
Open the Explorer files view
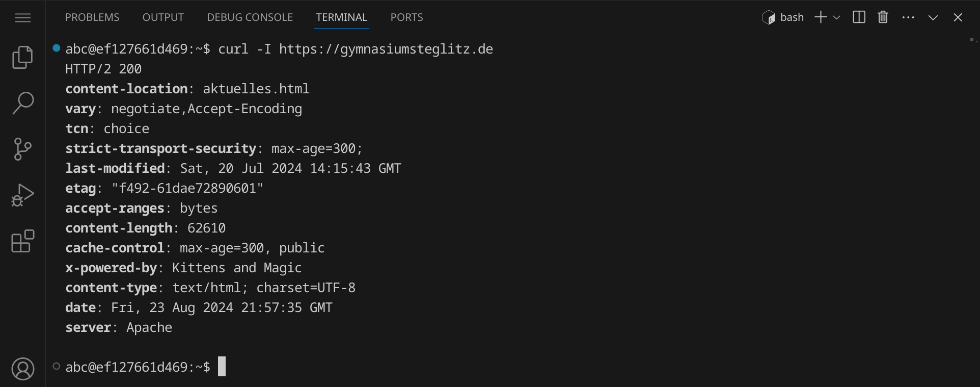(23, 57)
